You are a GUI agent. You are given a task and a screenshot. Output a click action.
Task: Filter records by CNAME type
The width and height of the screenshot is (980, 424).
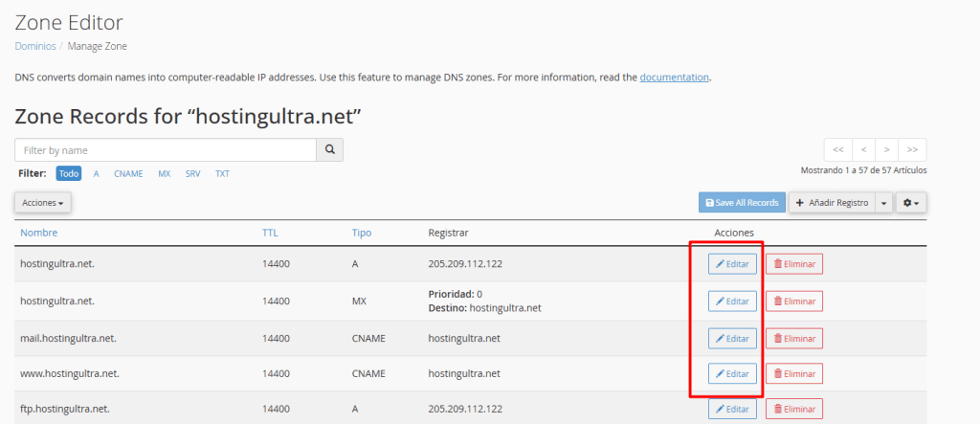click(128, 174)
